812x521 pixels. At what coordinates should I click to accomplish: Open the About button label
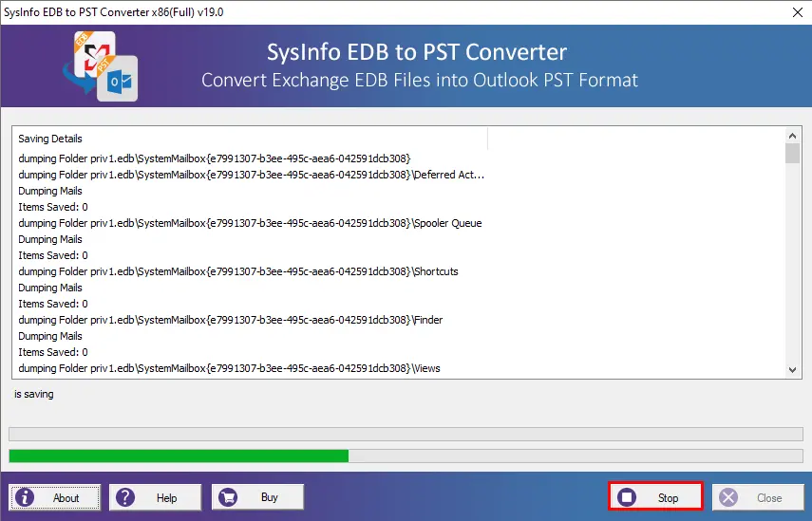coord(66,498)
